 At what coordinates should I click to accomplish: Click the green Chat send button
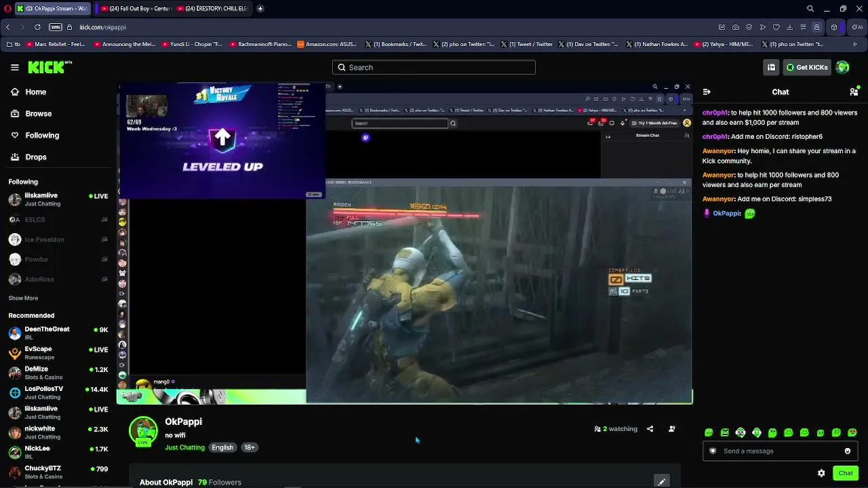[x=846, y=473]
